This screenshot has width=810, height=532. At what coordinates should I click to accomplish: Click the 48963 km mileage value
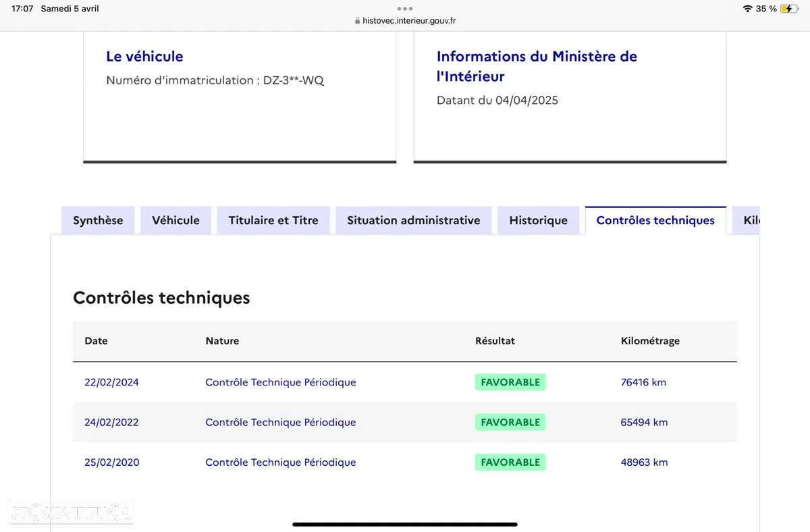(644, 462)
